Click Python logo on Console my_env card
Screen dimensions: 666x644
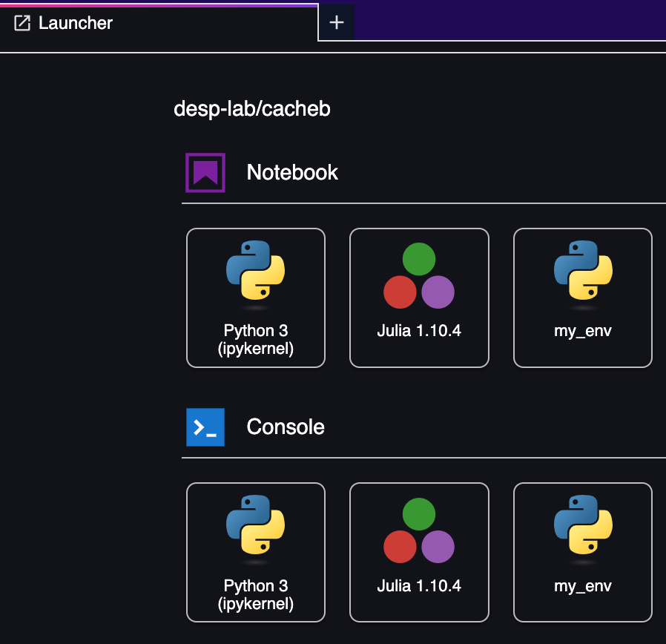click(583, 527)
